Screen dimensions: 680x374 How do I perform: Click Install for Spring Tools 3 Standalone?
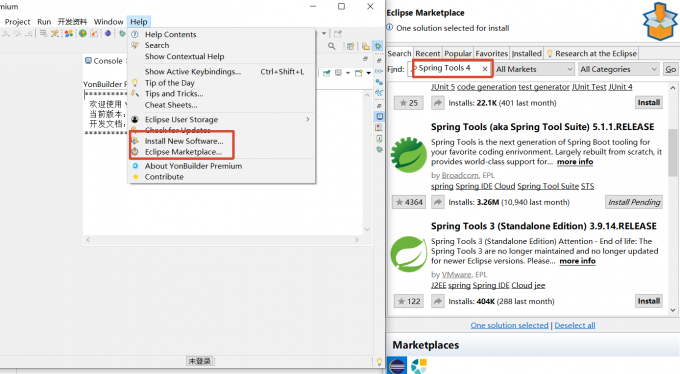[x=649, y=301]
